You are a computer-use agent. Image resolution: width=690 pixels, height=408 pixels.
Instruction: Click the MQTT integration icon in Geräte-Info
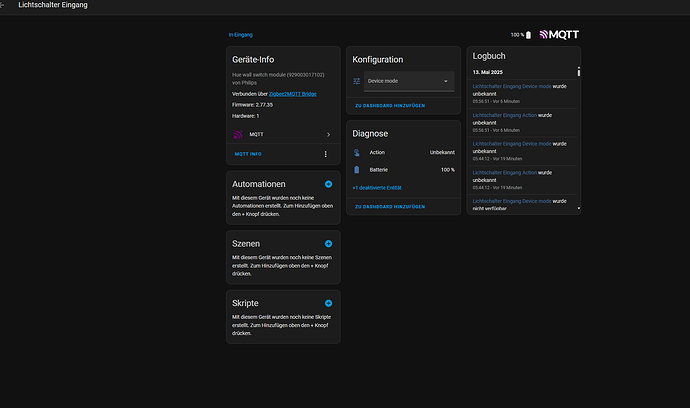tap(238, 134)
